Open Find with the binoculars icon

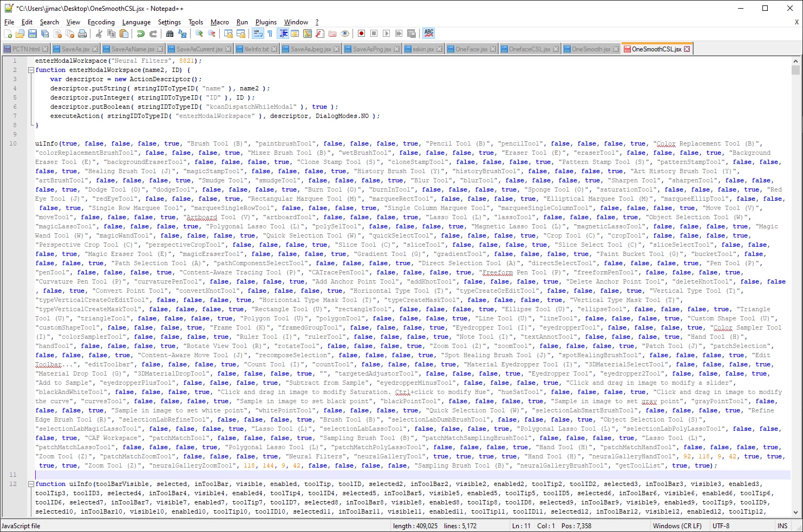170,34
